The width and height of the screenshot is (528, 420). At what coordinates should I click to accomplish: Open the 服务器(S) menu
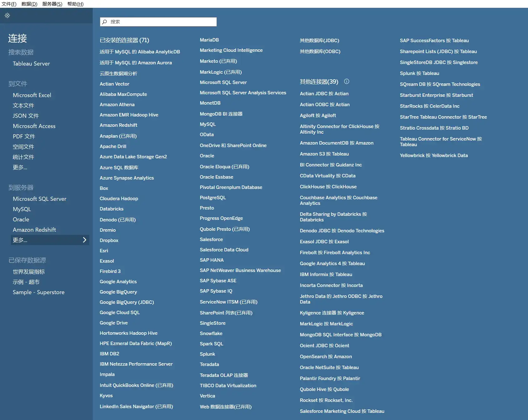tap(52, 4)
